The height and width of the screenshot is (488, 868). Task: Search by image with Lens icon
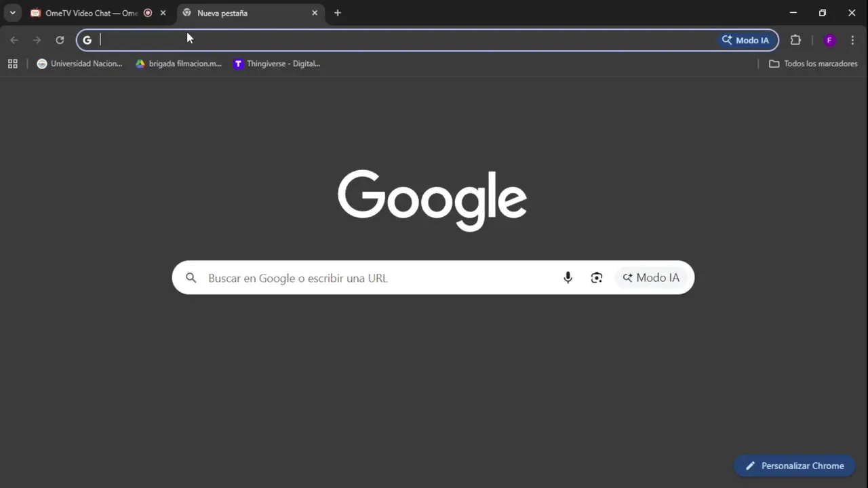coord(597,278)
